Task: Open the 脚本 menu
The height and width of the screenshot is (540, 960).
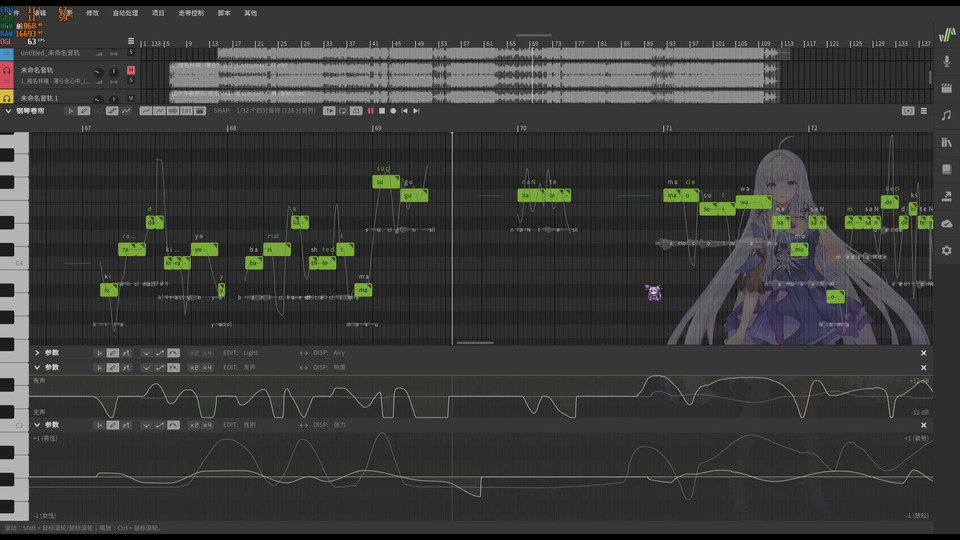Action: pos(224,13)
